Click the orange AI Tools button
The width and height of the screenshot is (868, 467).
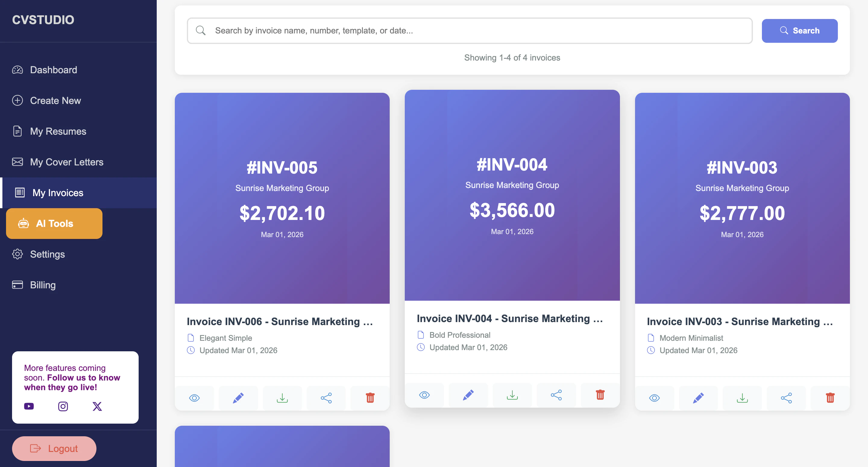[54, 223]
